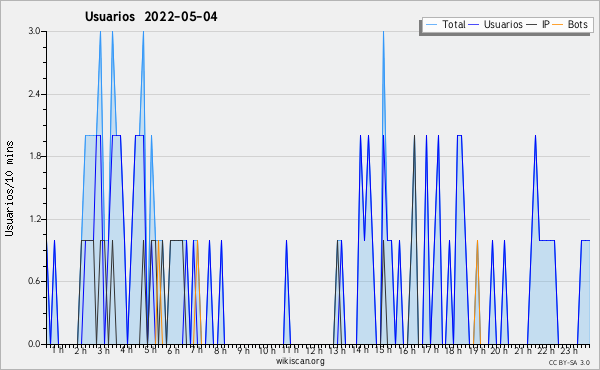Screen dimensions: 600x370
Task: Click the "13 h" x-axis label
Action: pos(337,350)
